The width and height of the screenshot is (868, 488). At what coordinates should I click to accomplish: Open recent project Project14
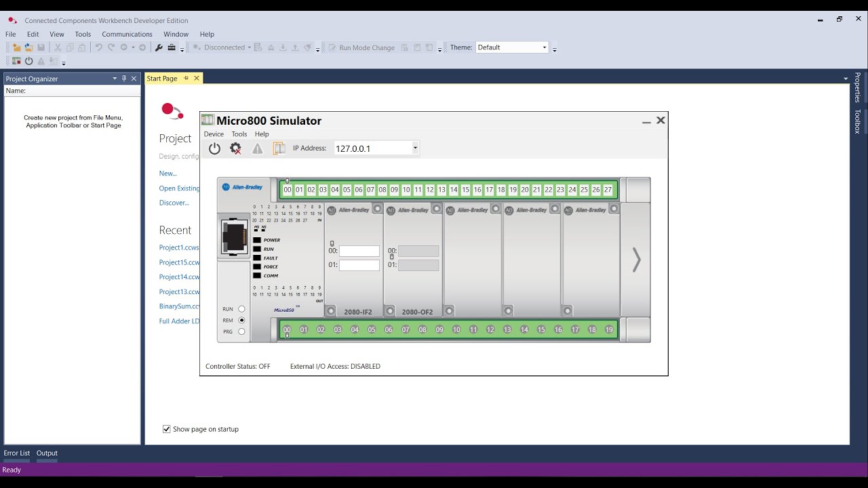pyautogui.click(x=179, y=277)
